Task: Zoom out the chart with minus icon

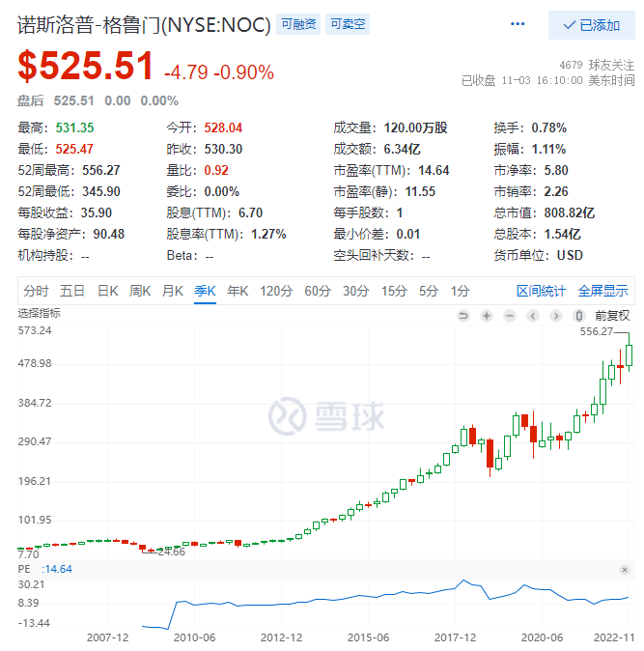Action: pyautogui.click(x=510, y=316)
